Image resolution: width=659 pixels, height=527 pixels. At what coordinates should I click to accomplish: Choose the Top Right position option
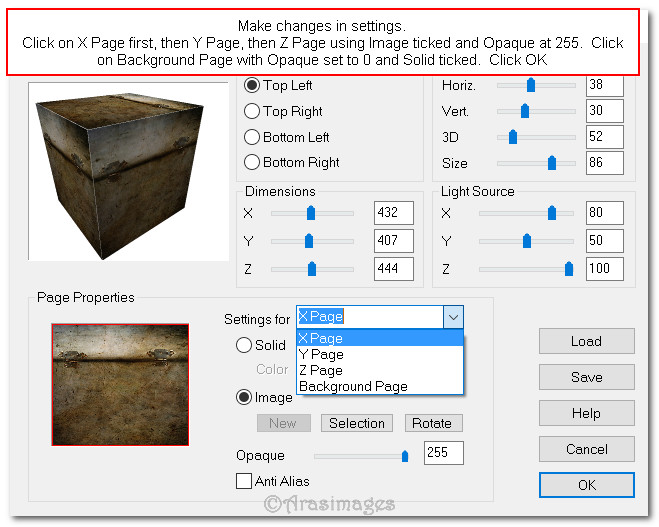pos(252,111)
